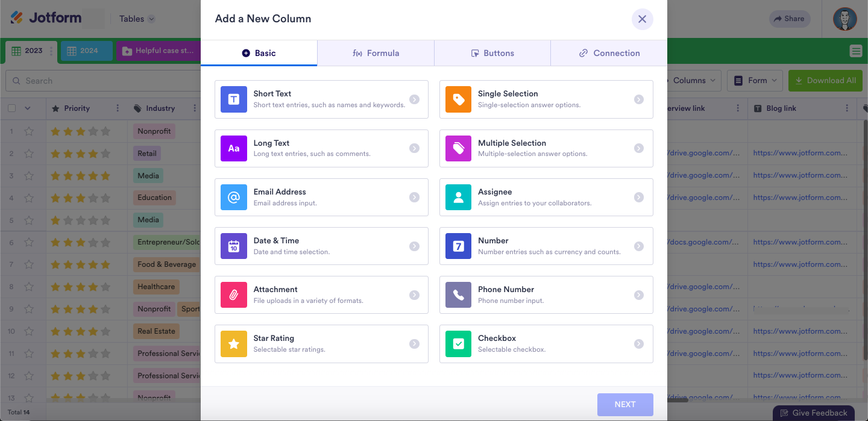Choose the Attachment paperclip icon

coord(234,295)
